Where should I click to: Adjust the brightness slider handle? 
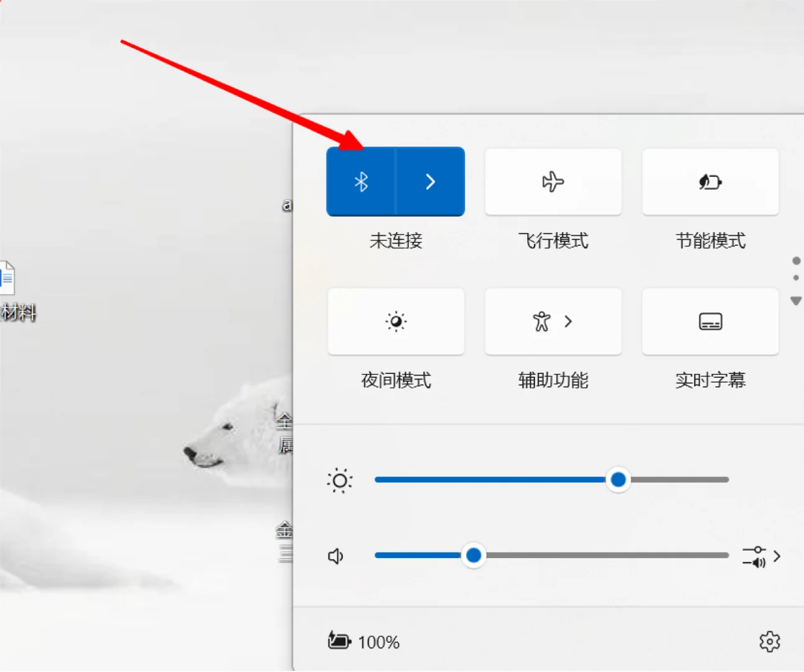coord(618,480)
